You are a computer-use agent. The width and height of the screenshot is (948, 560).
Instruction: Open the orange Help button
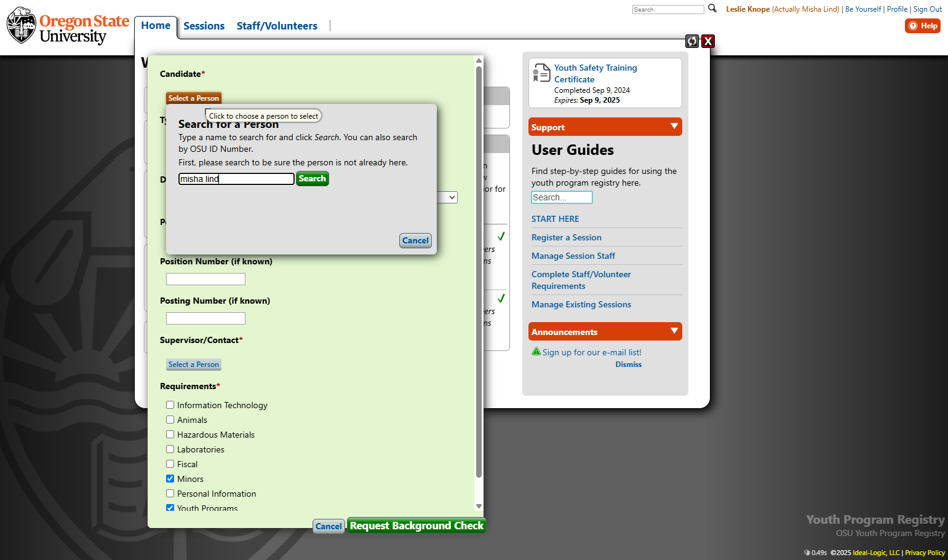click(x=923, y=26)
